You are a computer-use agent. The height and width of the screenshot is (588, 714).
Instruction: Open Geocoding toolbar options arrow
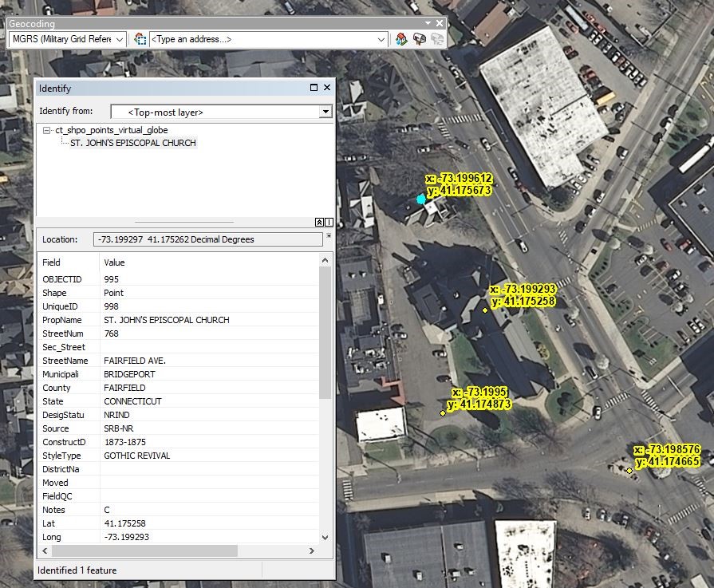(x=428, y=24)
